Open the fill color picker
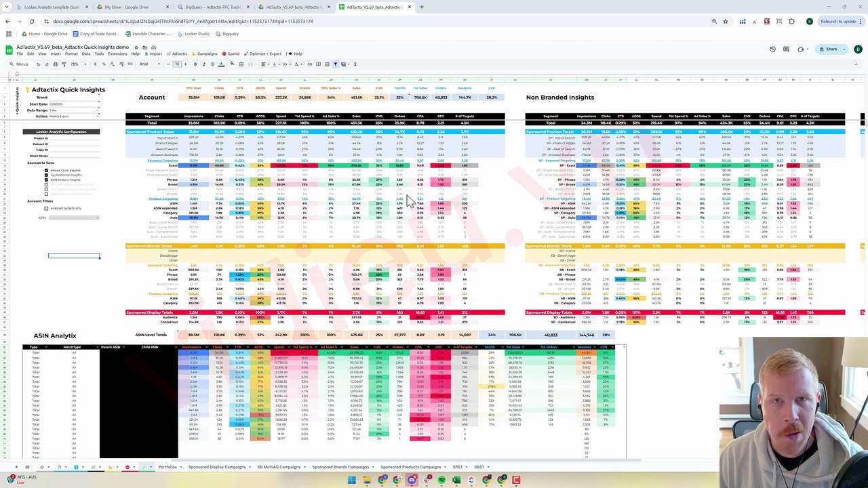Viewport: 868px width, 488px height. (232, 64)
